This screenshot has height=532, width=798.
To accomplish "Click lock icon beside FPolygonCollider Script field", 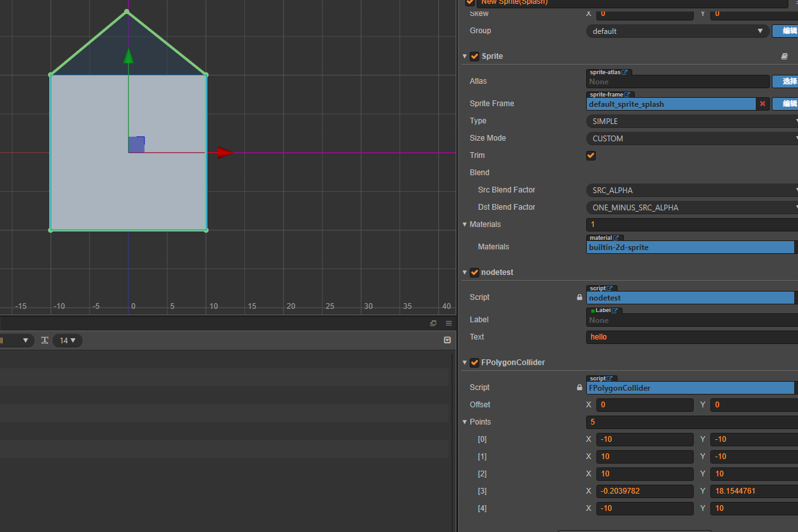I will pyautogui.click(x=580, y=387).
